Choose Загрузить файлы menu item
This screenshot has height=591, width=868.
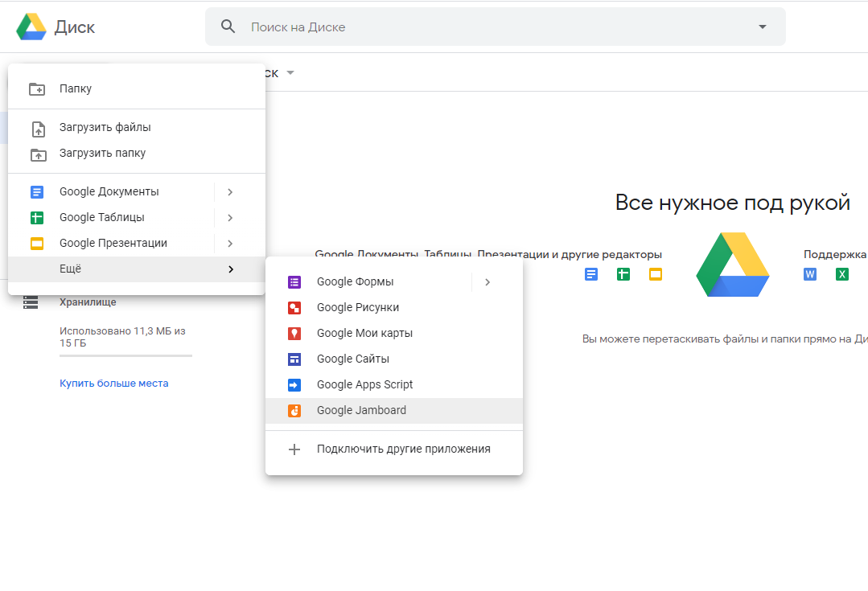click(x=137, y=127)
